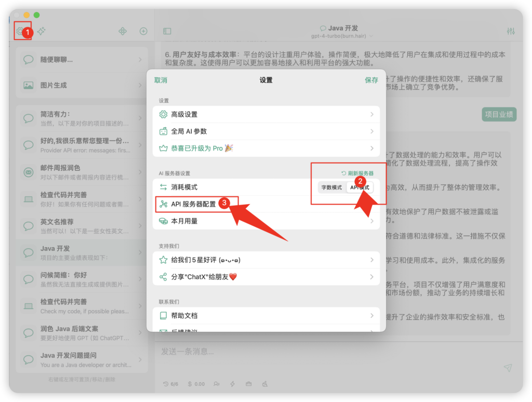
Task: Click the crown icon beside 恭喜已升级为 Pro
Action: (x=163, y=148)
